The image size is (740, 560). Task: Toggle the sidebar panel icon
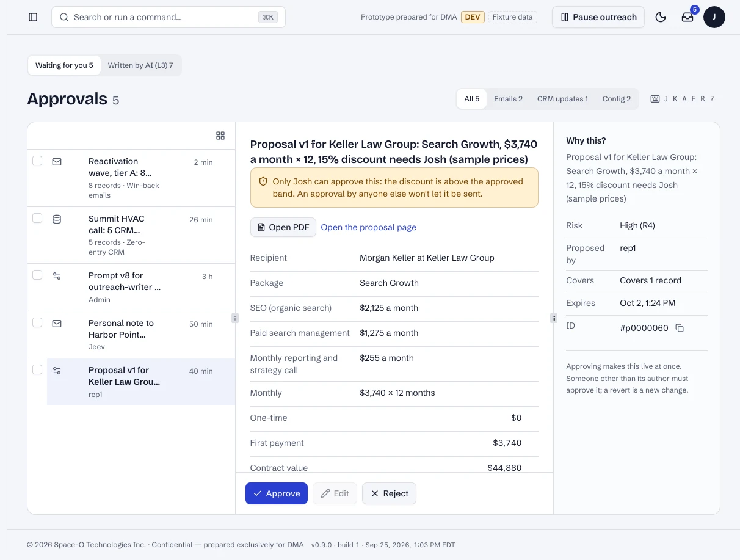tap(34, 17)
